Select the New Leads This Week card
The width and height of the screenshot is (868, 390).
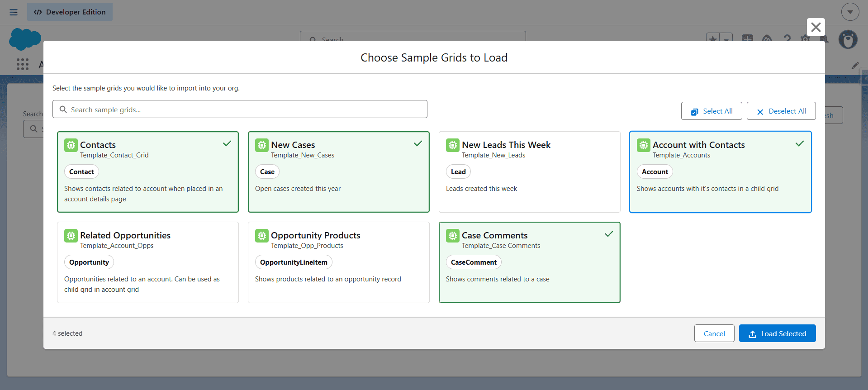[529, 172]
